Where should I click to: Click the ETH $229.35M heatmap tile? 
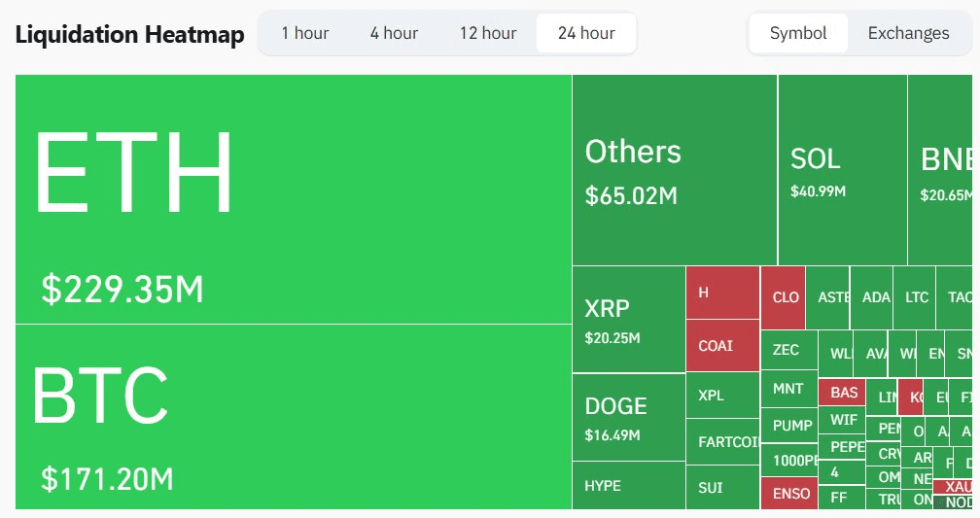(293, 199)
